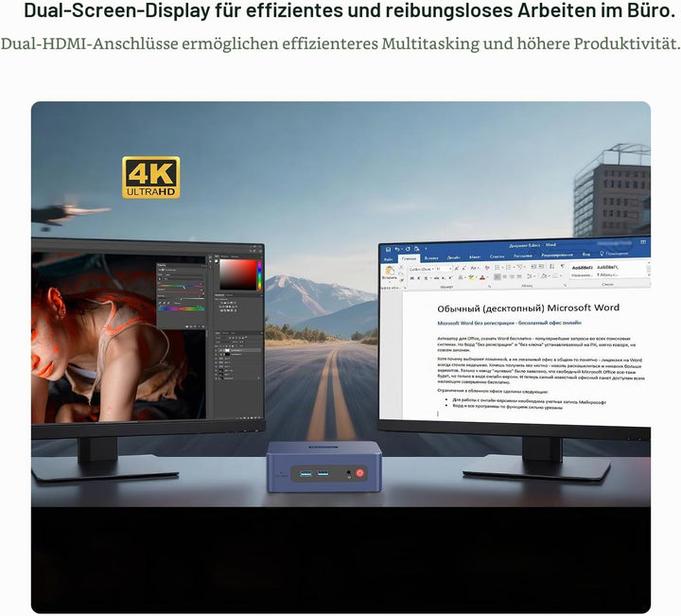
Task: Toggle eye of the second Photoshop layer
Action: pos(216,355)
